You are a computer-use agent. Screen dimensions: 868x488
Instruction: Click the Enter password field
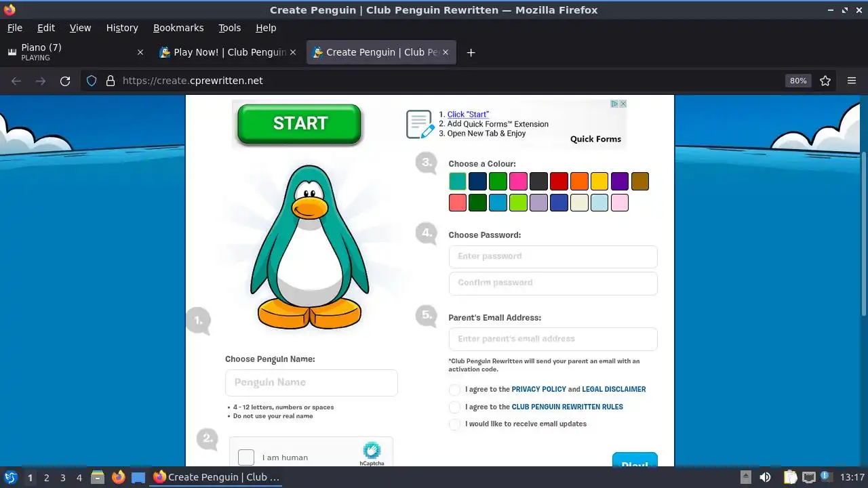(553, 257)
